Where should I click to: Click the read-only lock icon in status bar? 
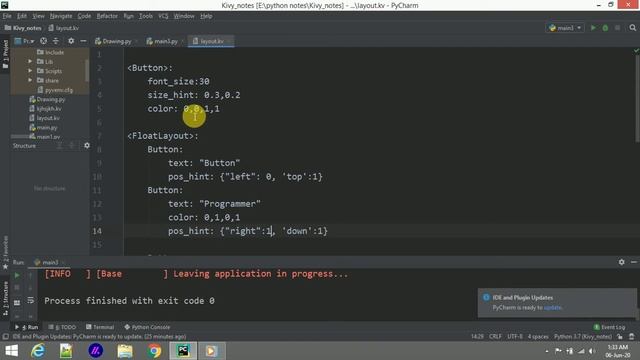click(620, 337)
